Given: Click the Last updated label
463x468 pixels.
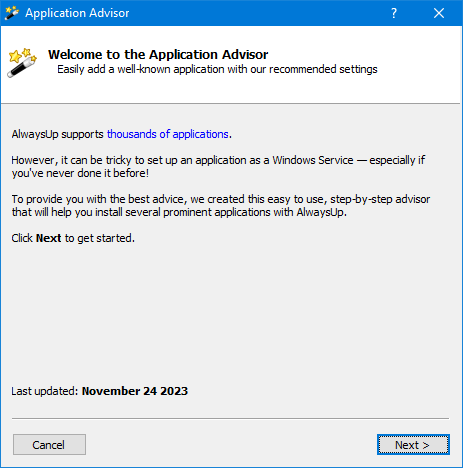Looking at the screenshot, I should click(45, 391).
